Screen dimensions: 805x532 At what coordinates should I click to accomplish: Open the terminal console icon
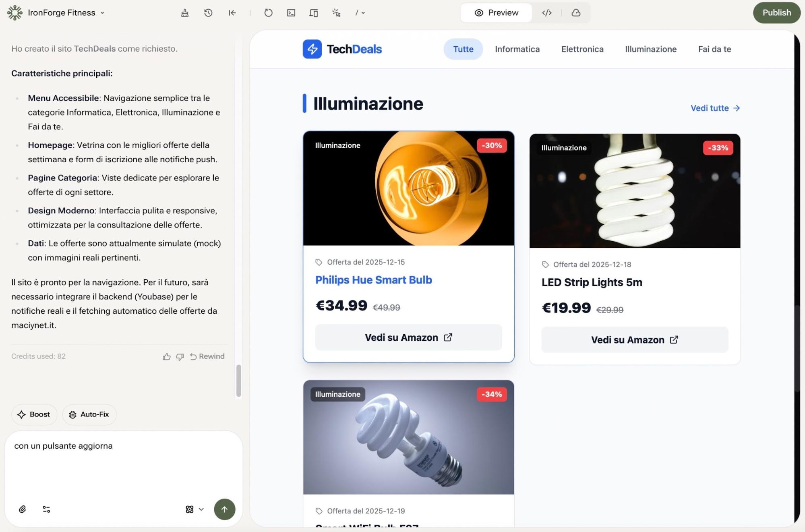point(291,13)
